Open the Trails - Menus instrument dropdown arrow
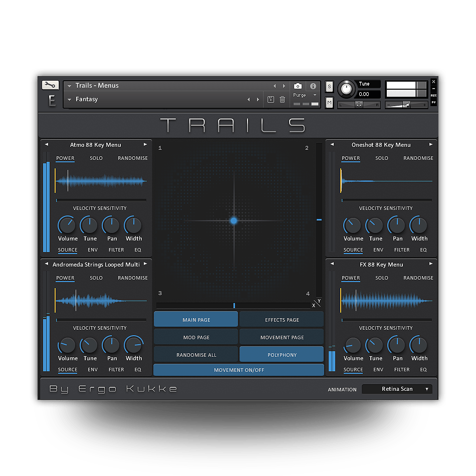476x476 pixels. [69, 86]
